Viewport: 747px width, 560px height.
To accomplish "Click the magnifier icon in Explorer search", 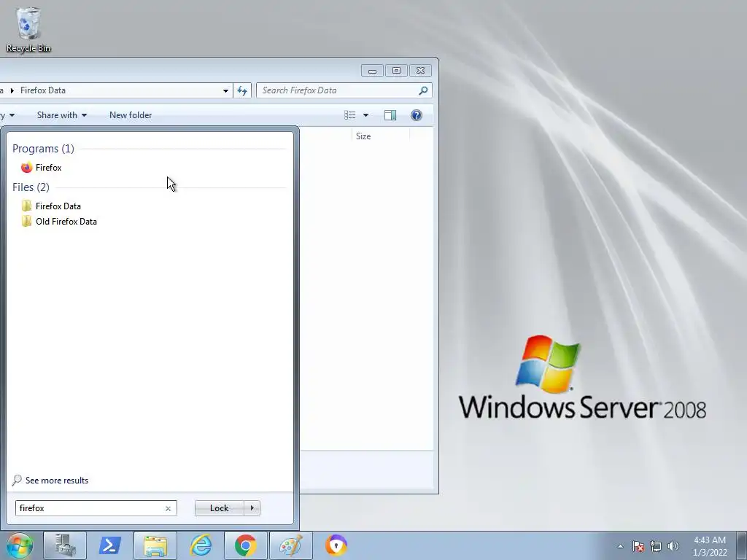I will pyautogui.click(x=423, y=90).
